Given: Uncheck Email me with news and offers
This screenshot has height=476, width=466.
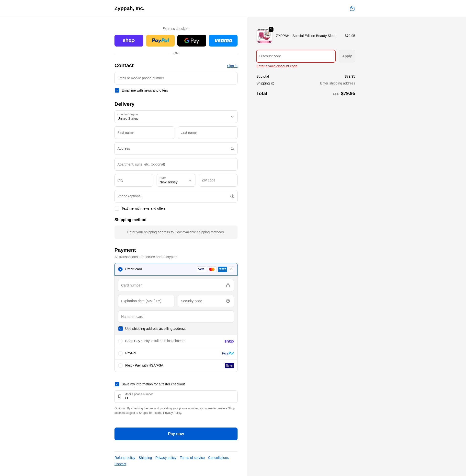Looking at the screenshot, I should (117, 90).
